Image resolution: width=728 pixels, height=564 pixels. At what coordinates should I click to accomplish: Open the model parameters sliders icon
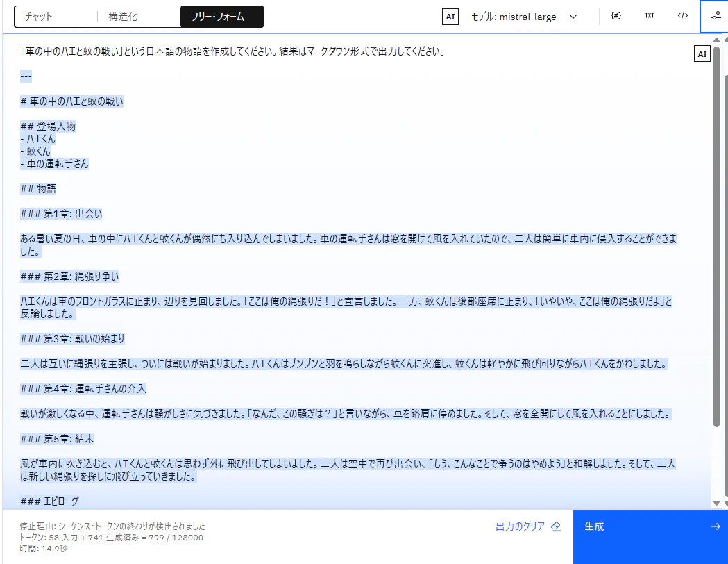716,16
